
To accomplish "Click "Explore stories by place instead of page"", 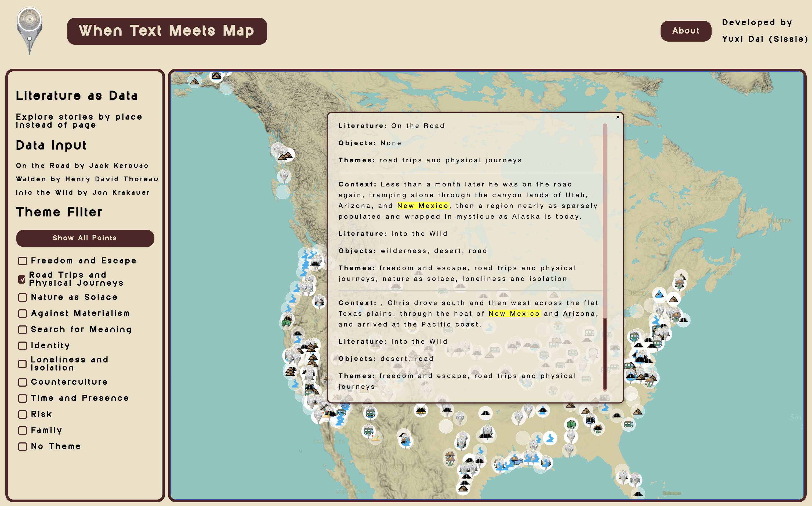I will coord(79,121).
